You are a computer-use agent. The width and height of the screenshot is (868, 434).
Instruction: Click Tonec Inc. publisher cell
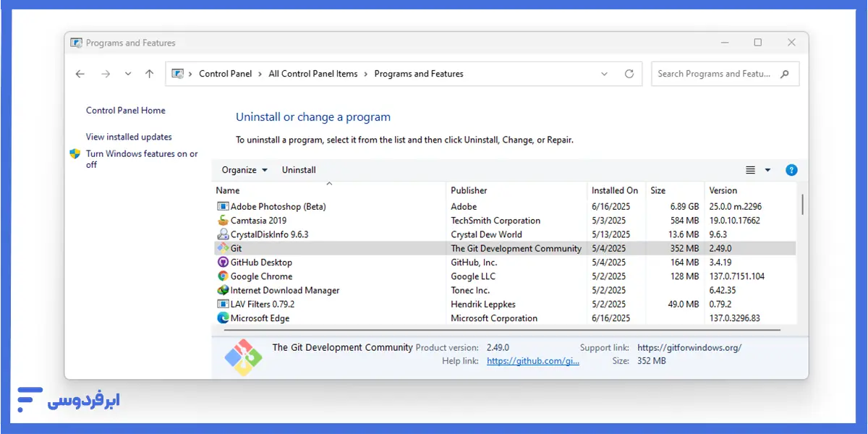coord(470,290)
